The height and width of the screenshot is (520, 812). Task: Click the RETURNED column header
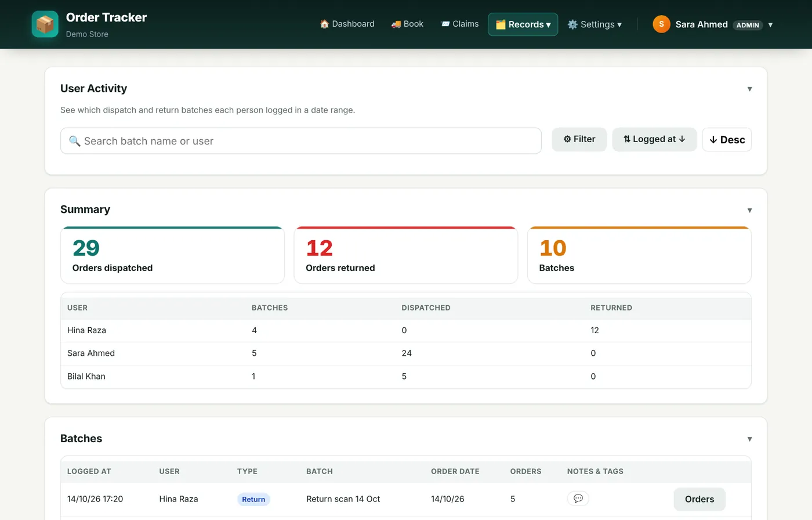(x=611, y=308)
